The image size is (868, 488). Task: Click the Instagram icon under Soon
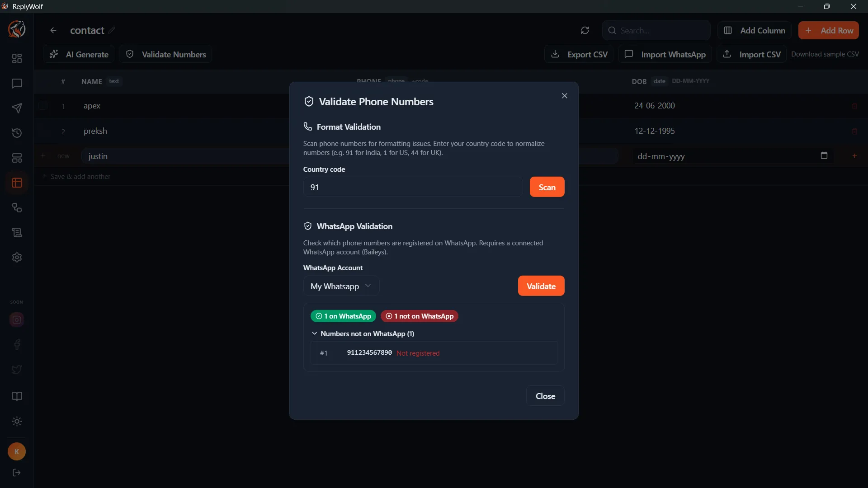[x=17, y=320]
